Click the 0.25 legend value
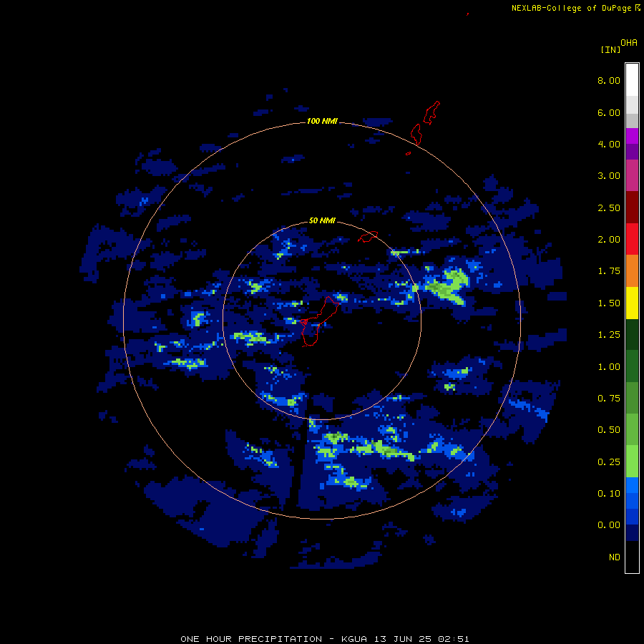644x644 pixels. [609, 462]
